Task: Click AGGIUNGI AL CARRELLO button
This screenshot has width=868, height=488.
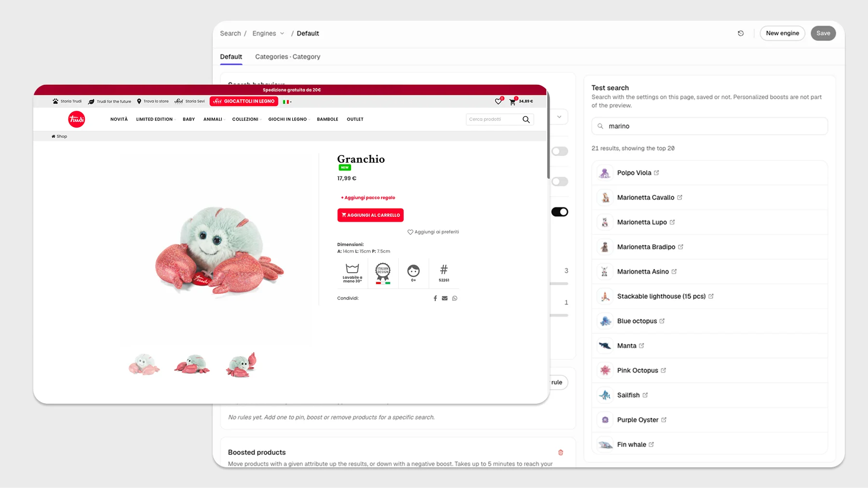Action: (370, 215)
